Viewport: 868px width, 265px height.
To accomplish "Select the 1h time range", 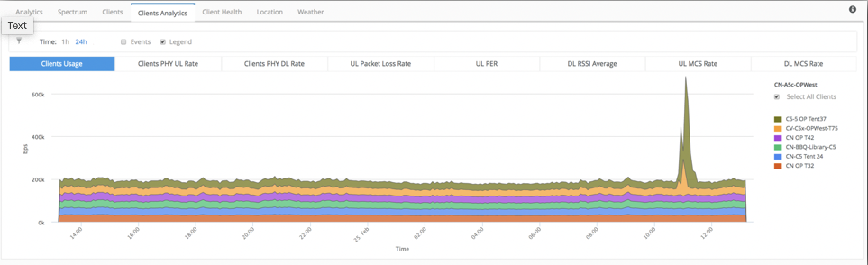I will tap(65, 42).
